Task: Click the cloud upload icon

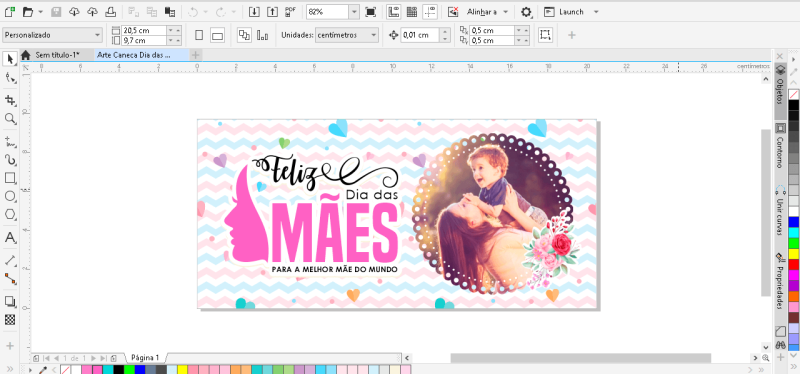Action: click(92, 11)
